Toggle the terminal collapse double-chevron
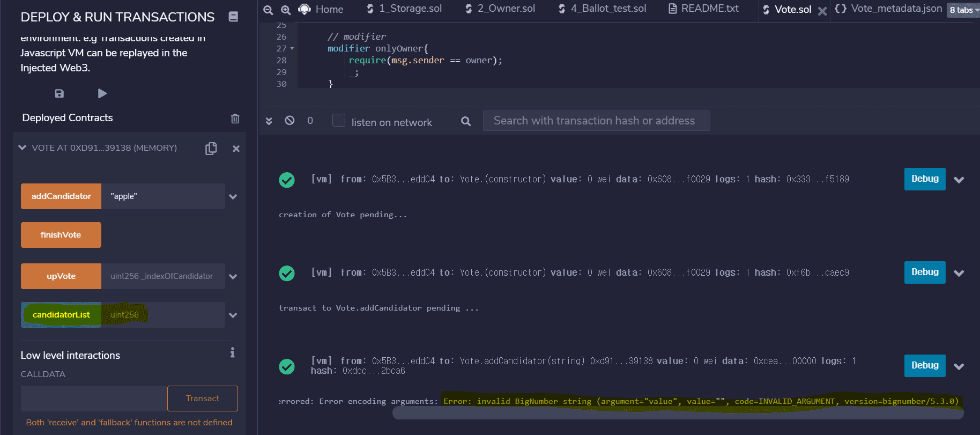 coord(269,121)
